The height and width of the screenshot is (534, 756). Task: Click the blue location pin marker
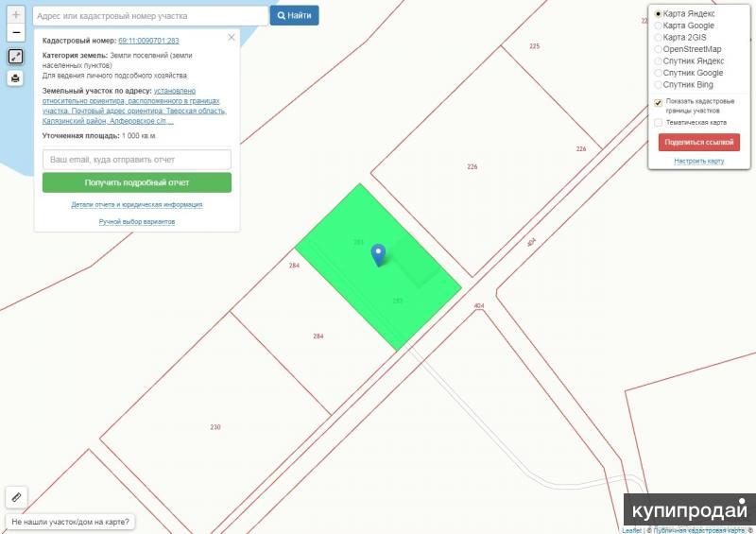(x=378, y=253)
